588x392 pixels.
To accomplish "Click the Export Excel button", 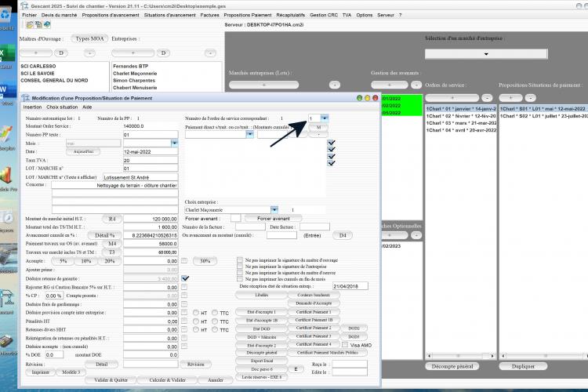I will (262, 361).
